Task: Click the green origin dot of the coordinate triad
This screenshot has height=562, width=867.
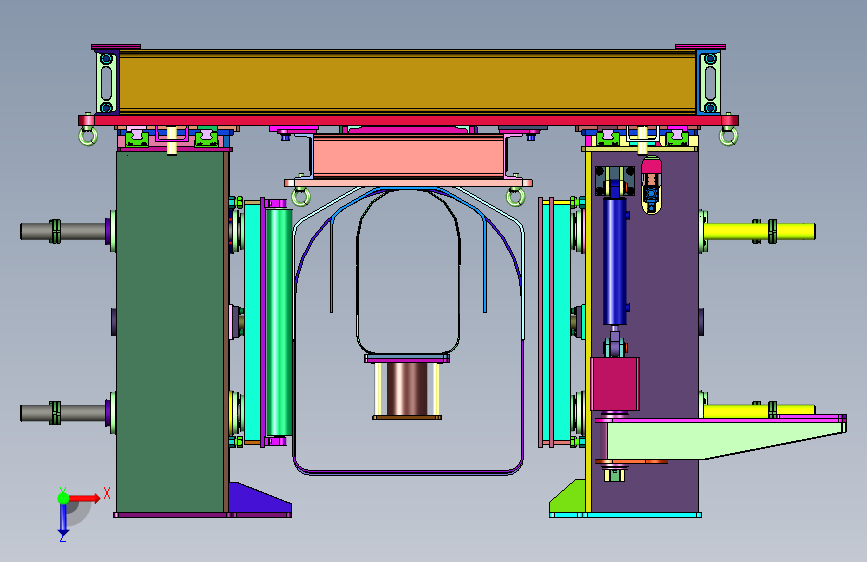Action: [63, 498]
